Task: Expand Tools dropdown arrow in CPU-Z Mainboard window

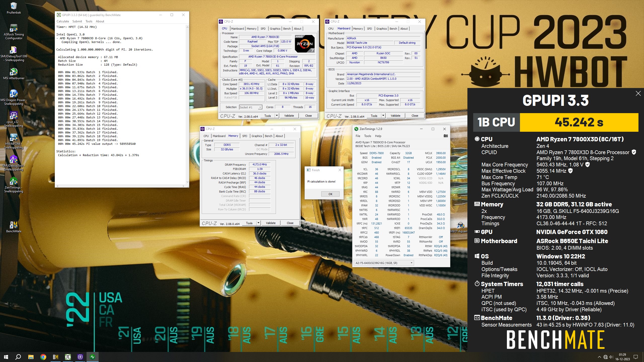Action: coord(383,116)
